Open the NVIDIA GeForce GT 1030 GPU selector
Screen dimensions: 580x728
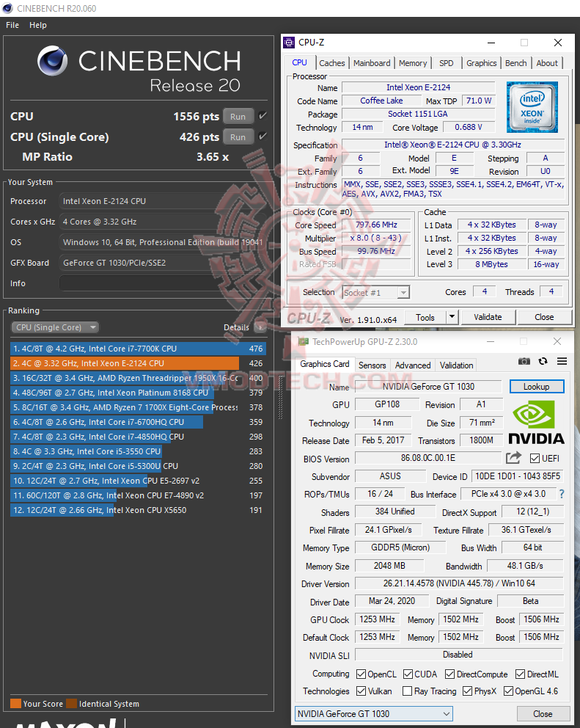point(374,713)
